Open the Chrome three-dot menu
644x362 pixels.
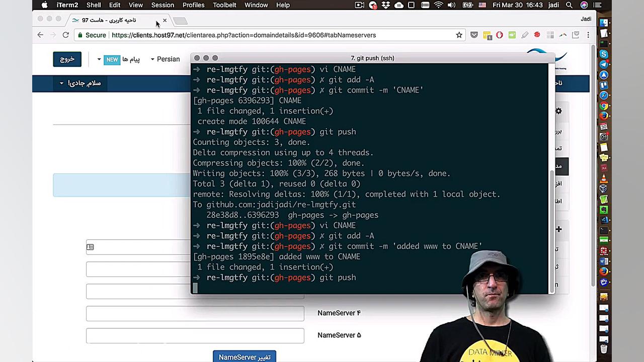[588, 35]
